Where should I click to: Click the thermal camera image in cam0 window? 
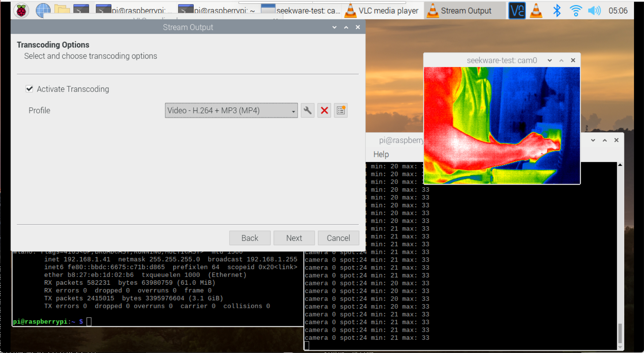[502, 125]
